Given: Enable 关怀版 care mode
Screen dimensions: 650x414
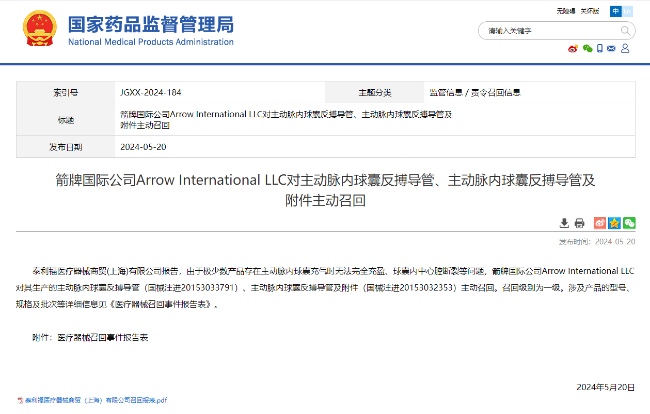Looking at the screenshot, I should 593,11.
